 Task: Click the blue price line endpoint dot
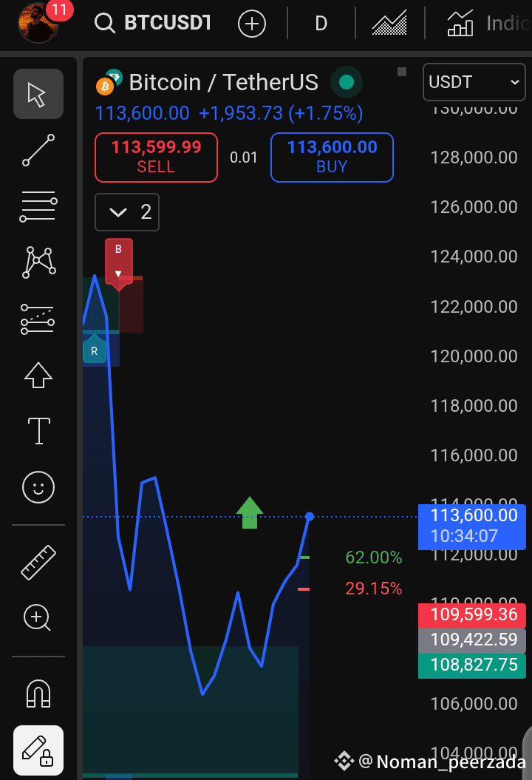[x=310, y=517]
